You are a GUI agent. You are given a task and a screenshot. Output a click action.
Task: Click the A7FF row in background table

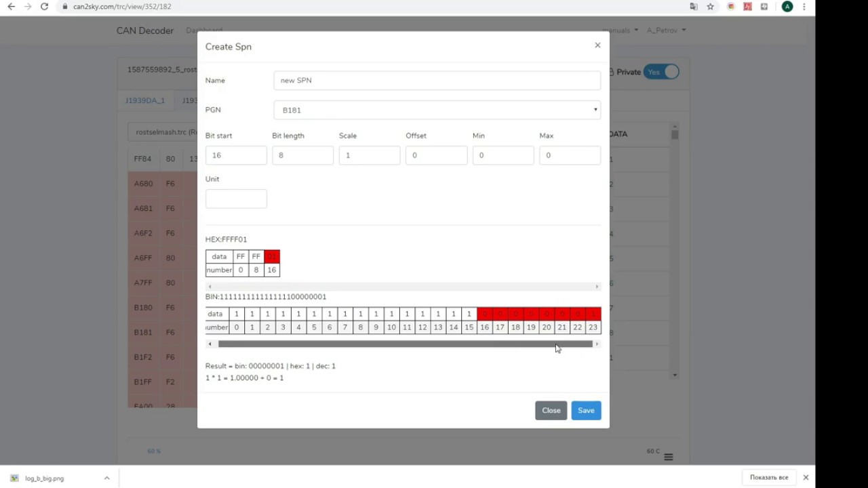tap(163, 283)
